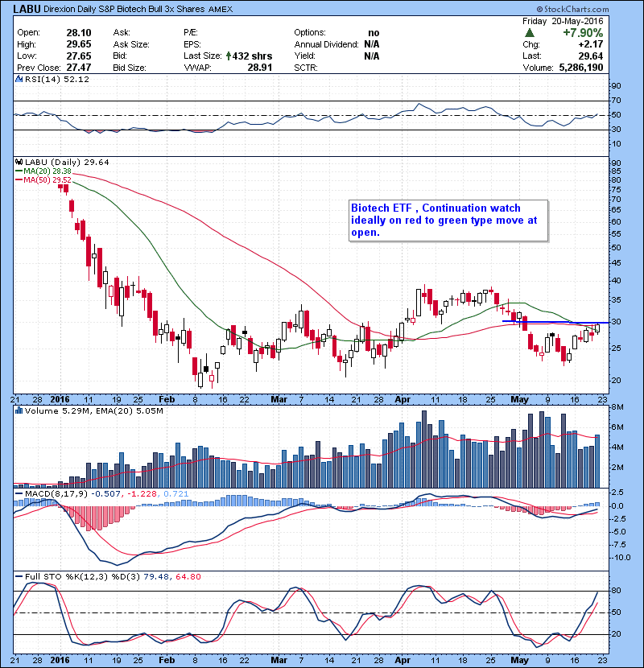
Task: Click the 8M label on the volume axis
Action: coord(617,407)
